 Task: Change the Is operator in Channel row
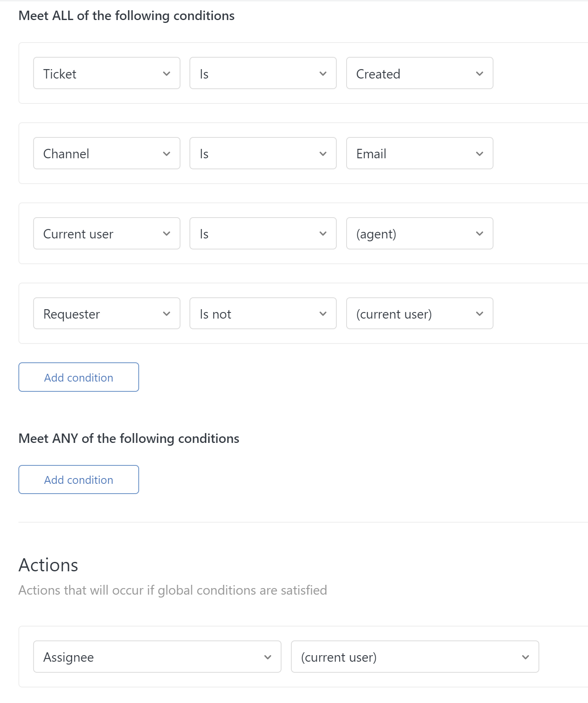pyautogui.click(x=263, y=154)
